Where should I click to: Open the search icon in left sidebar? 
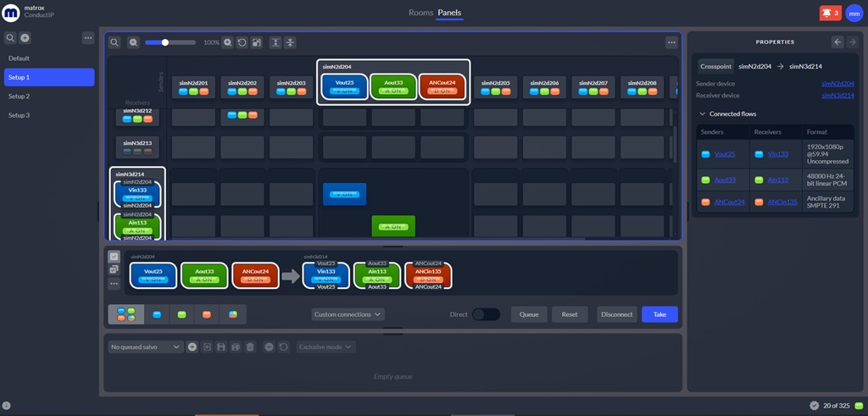[10, 37]
